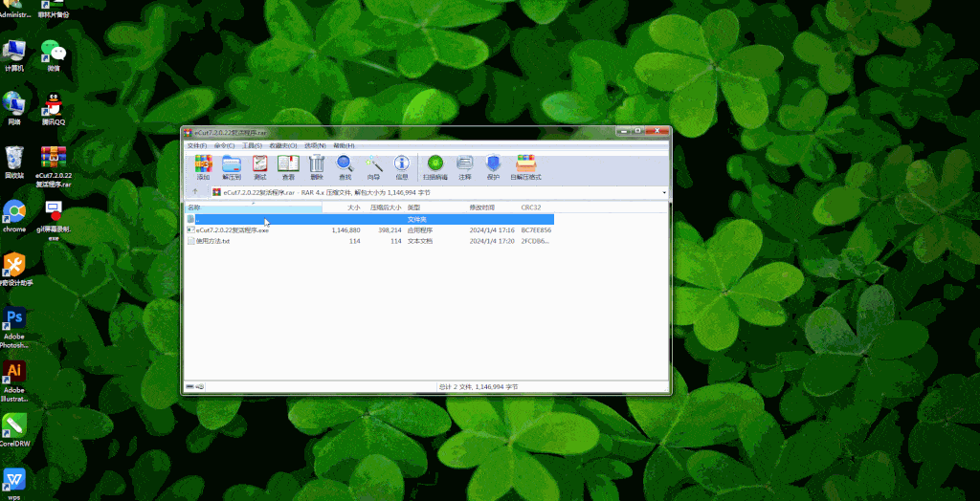Sort by the 修改时间 column header
980x501 pixels.
(493, 207)
